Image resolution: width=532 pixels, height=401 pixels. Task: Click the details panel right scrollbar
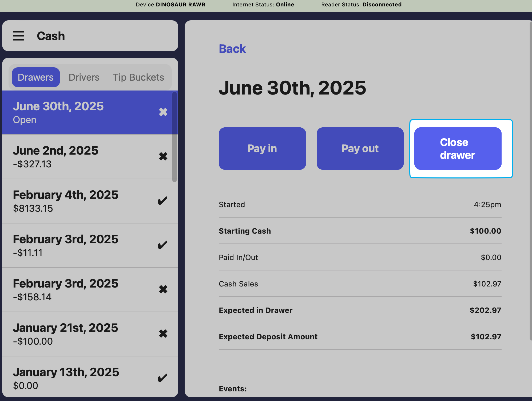tap(530, 182)
